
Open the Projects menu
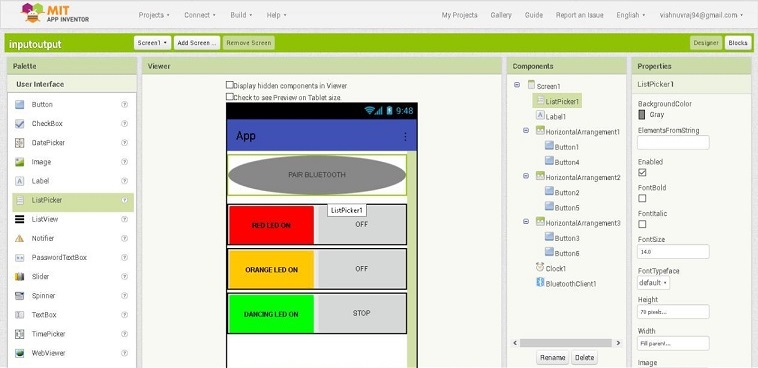pyautogui.click(x=154, y=15)
